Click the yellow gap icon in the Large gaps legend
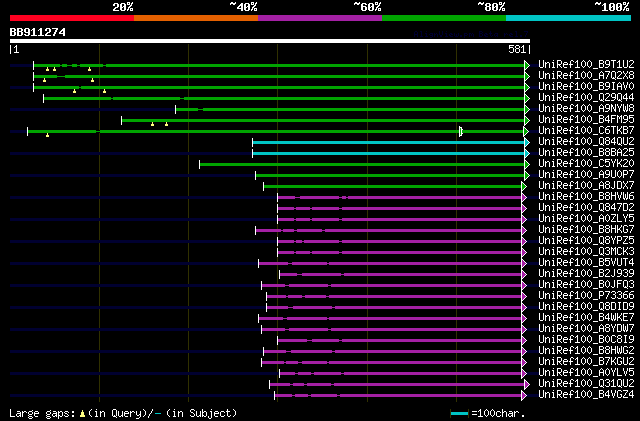Screen dimensions: 640x421 [x=82, y=414]
